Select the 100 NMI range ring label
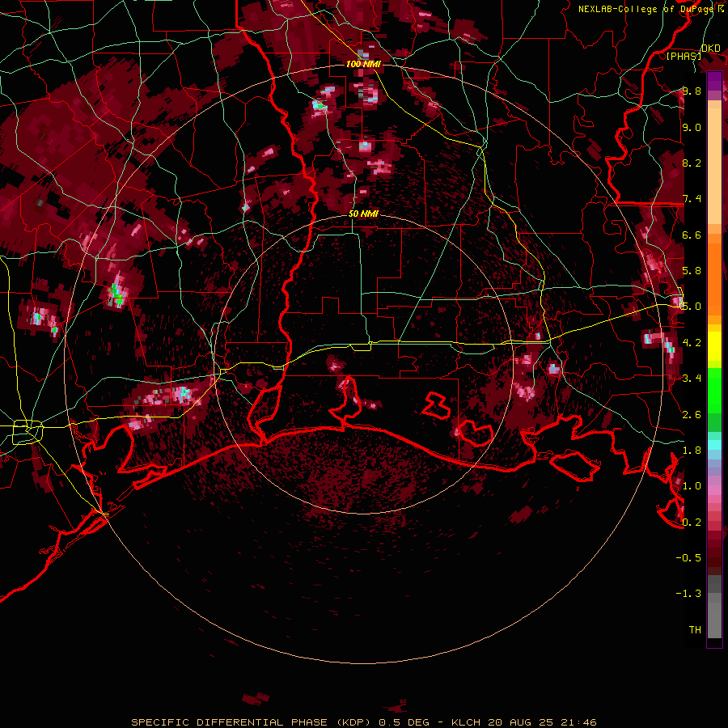 coord(363,64)
